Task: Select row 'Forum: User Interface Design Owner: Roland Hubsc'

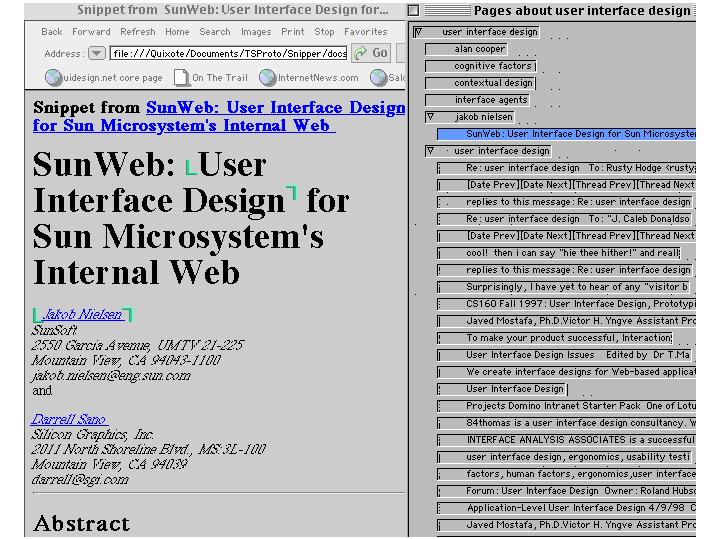Action: tap(566, 491)
